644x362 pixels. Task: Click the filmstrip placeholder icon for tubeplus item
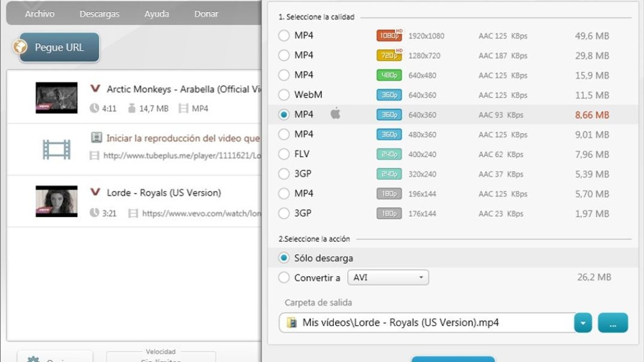pyautogui.click(x=57, y=150)
